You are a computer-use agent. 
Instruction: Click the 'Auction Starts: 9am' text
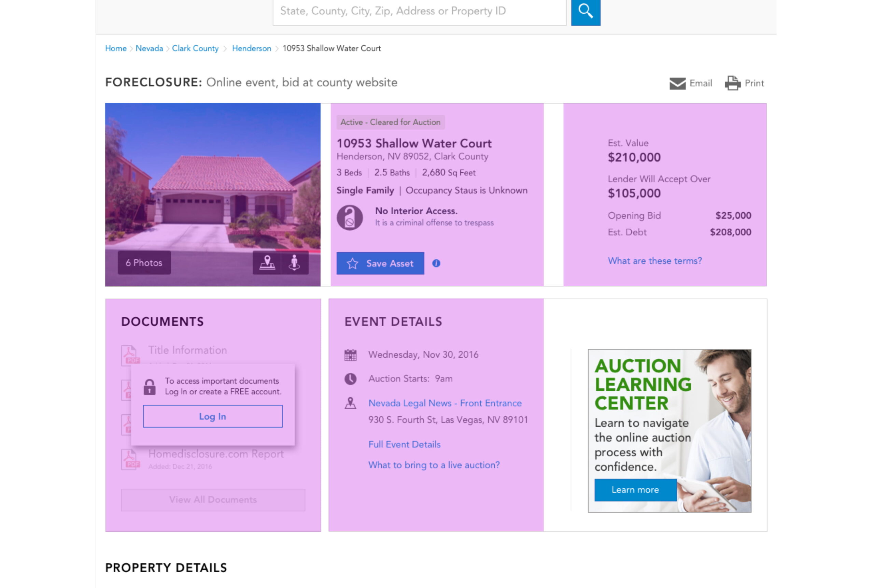[x=410, y=379]
